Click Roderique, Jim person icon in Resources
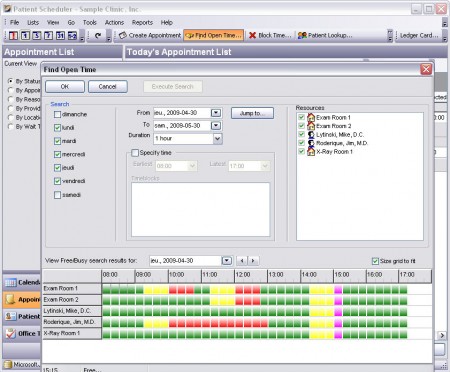The height and width of the screenshot is (372, 450). pos(311,143)
